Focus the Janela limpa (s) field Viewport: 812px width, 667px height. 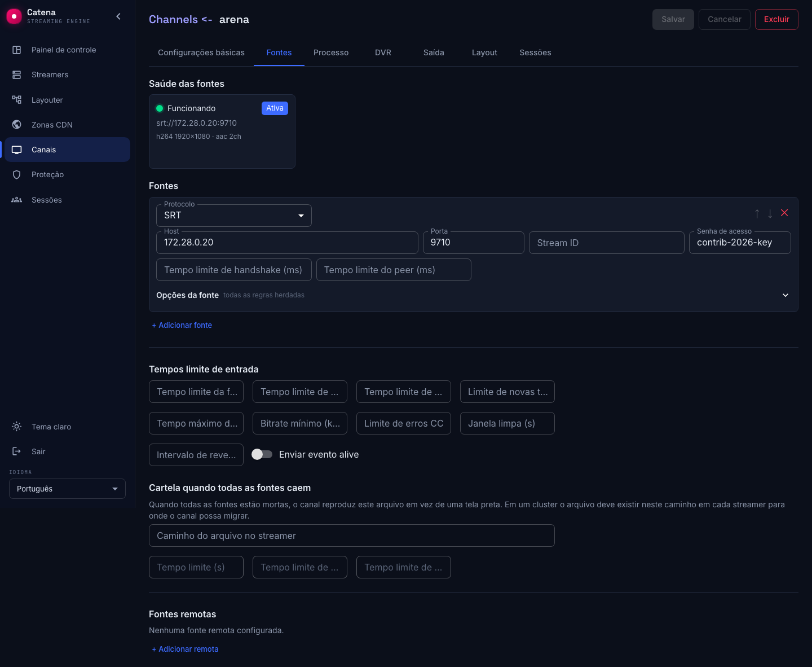click(x=507, y=423)
